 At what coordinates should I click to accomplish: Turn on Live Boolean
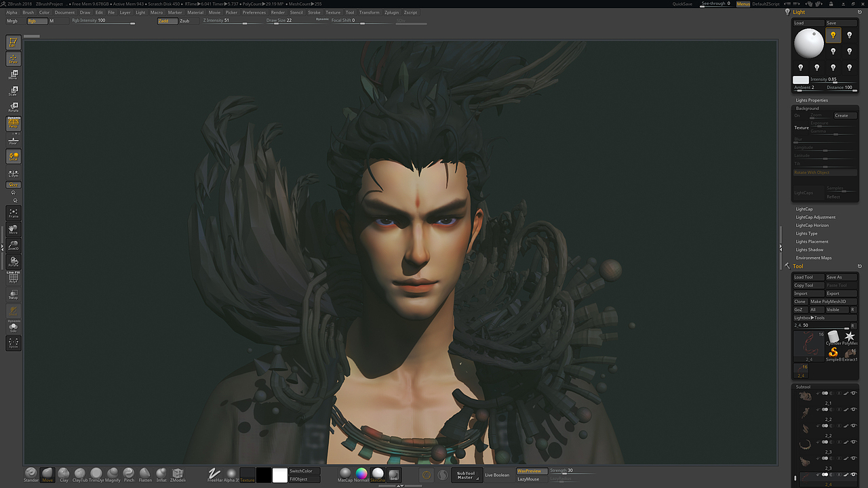(x=497, y=475)
